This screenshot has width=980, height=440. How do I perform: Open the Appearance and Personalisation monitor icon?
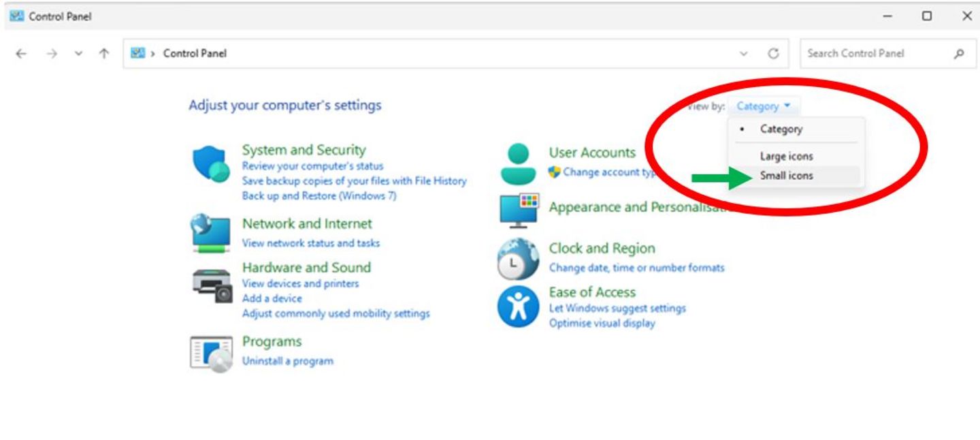click(x=519, y=210)
